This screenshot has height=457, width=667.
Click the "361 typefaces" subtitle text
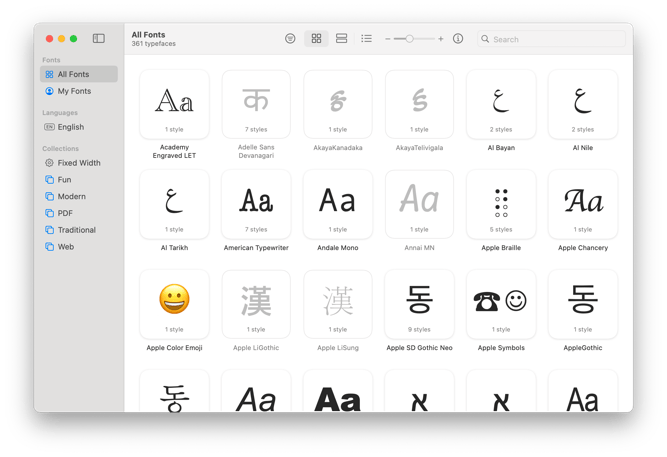pos(154,44)
